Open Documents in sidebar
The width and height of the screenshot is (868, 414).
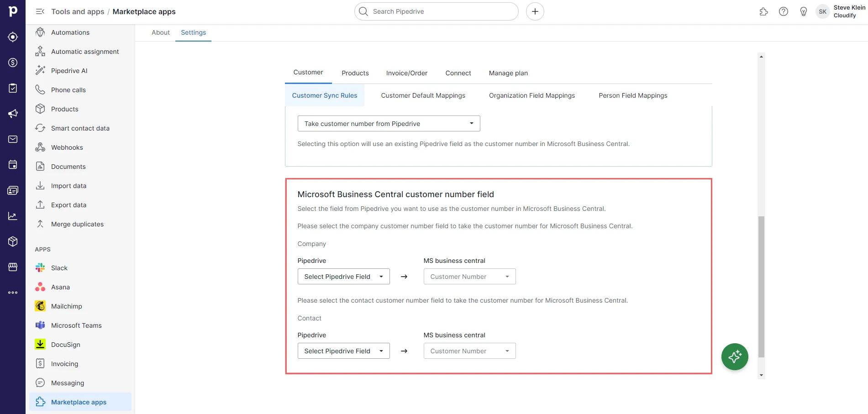point(80,167)
